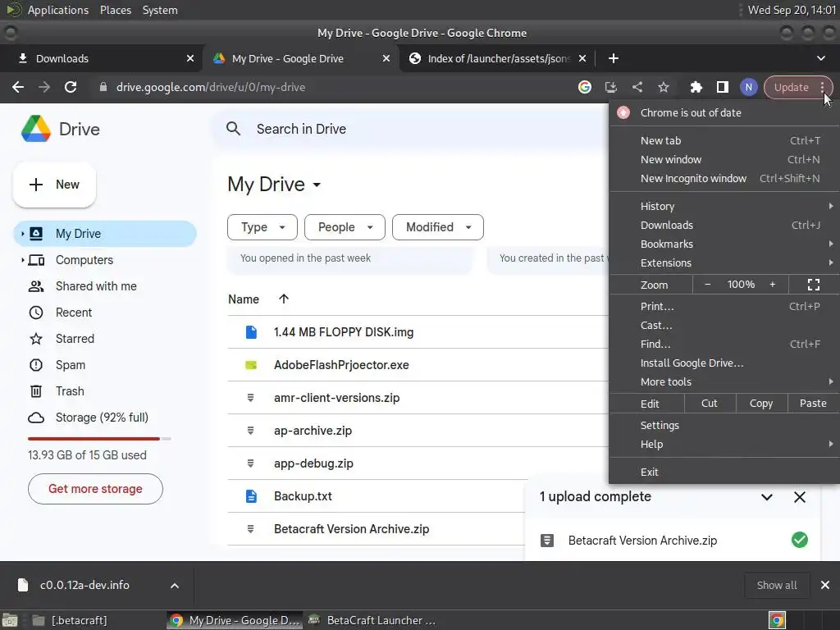Open a new tab with plus button
Image resolution: width=840 pixels, height=630 pixels.
coord(614,58)
